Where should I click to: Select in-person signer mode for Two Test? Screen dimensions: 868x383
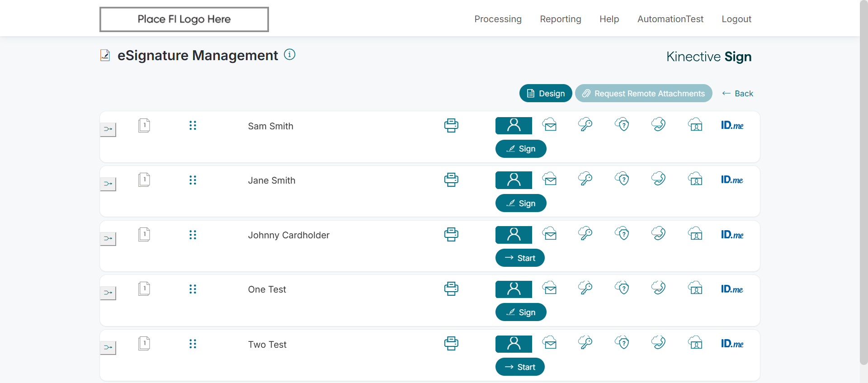coord(514,344)
